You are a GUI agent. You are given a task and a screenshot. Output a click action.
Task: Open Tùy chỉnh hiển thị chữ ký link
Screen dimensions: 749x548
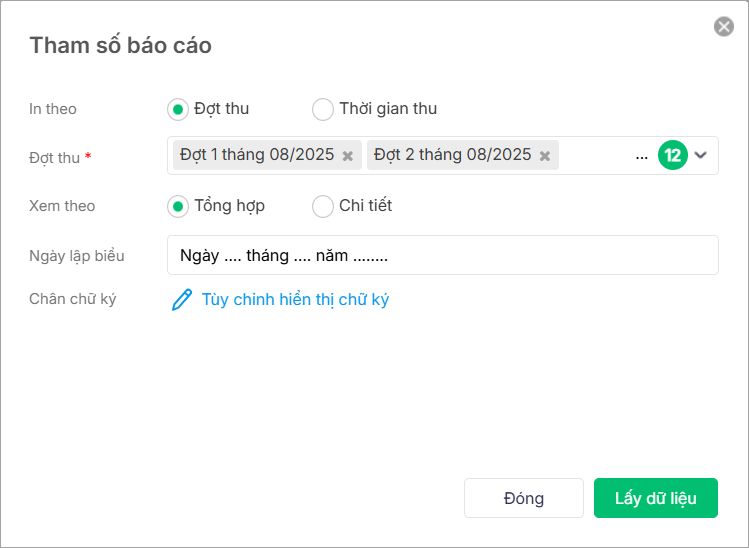295,300
